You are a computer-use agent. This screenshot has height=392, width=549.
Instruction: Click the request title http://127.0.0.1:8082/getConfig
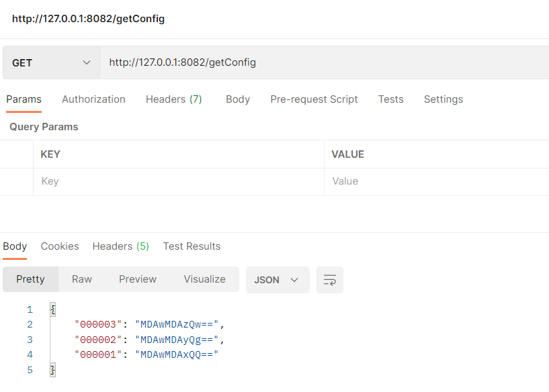click(88, 19)
